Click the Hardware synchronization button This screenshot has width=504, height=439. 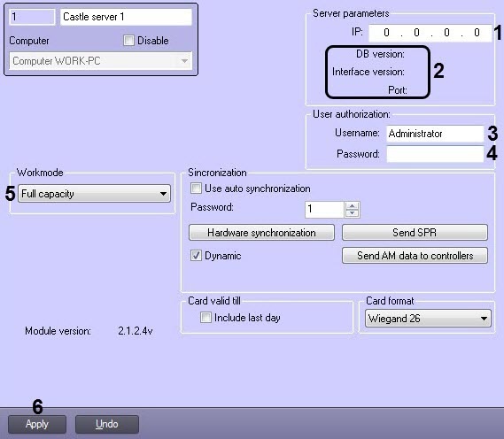[x=261, y=233]
